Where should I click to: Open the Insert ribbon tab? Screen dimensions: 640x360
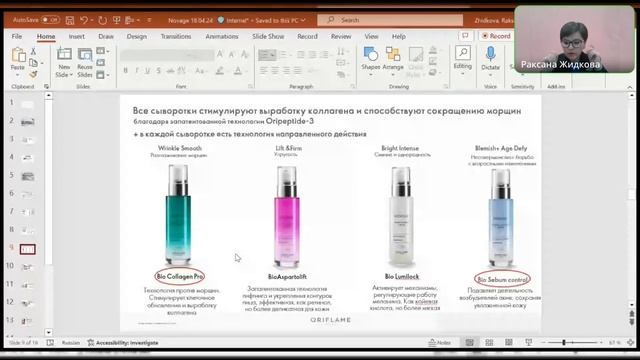(77, 36)
